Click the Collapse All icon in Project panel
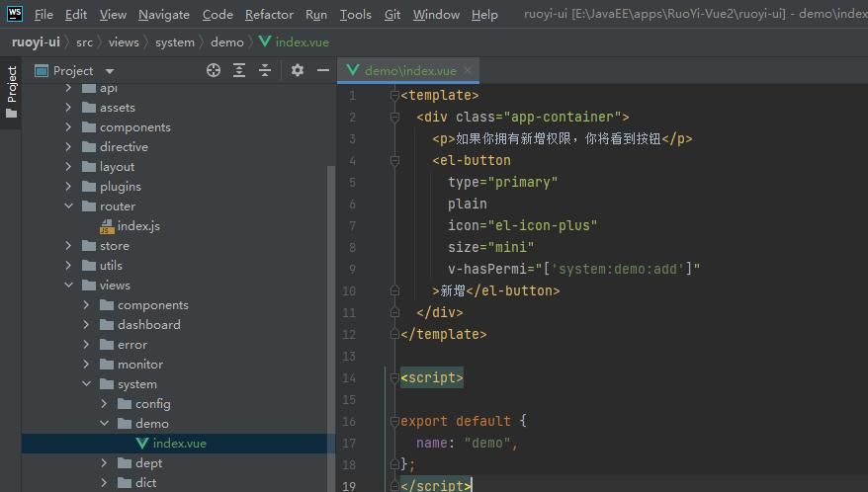 pyautogui.click(x=265, y=70)
